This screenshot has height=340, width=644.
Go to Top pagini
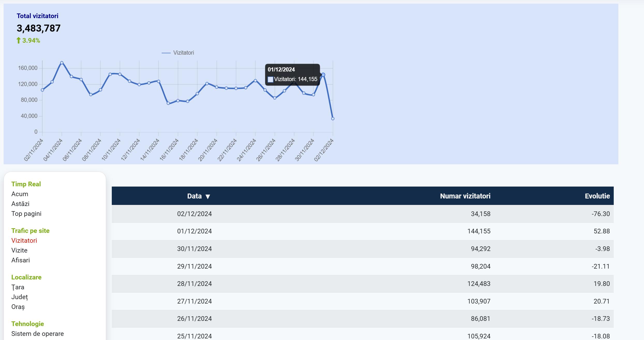[26, 213]
